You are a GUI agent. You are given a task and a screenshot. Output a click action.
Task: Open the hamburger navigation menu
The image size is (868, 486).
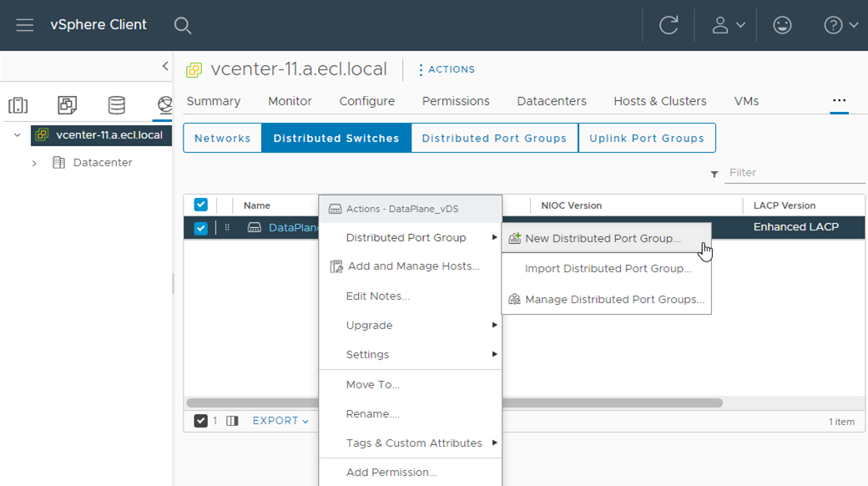(x=25, y=25)
